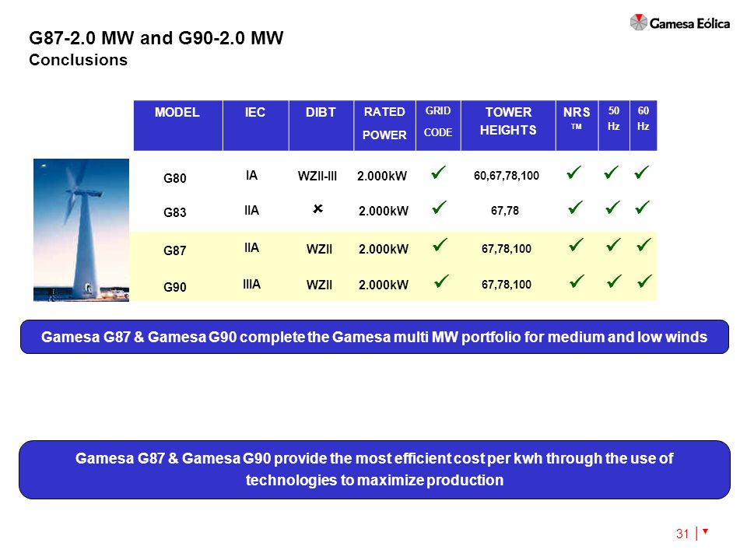Screen dimensions: 747x560
Task: Click the slide title G87-2.0 MW and G90-2.0 MW
Action: (156, 37)
